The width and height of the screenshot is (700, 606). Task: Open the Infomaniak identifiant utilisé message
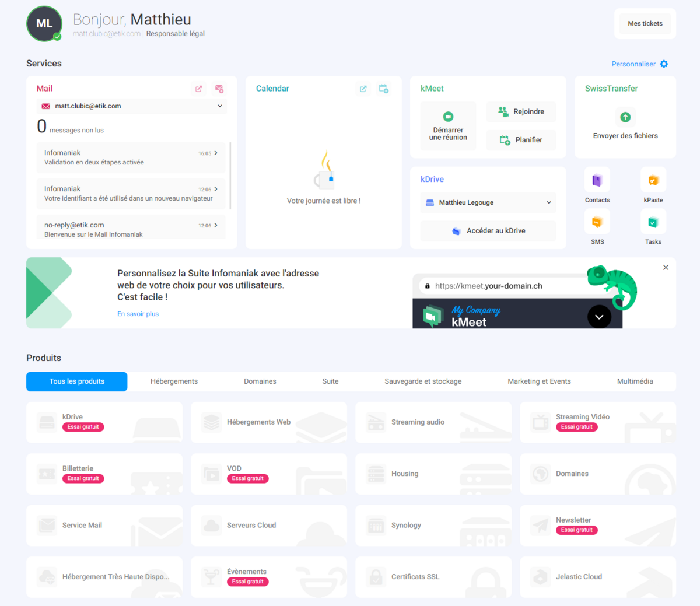(131, 194)
